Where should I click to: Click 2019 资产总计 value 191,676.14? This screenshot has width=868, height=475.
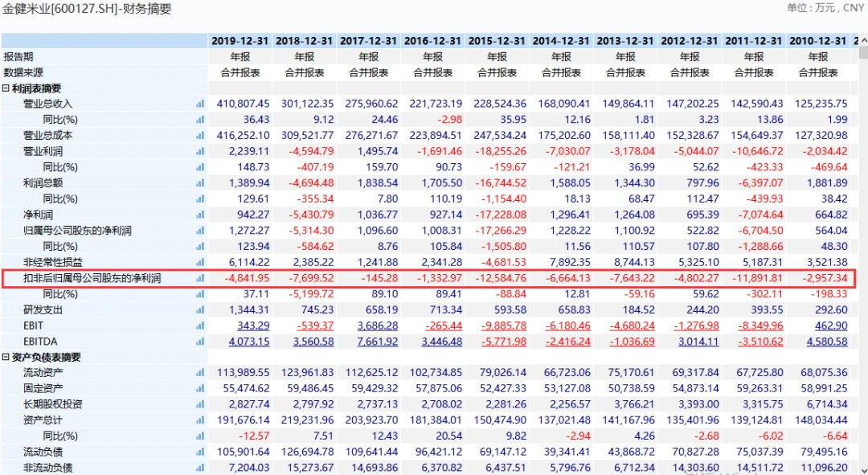coord(243,420)
